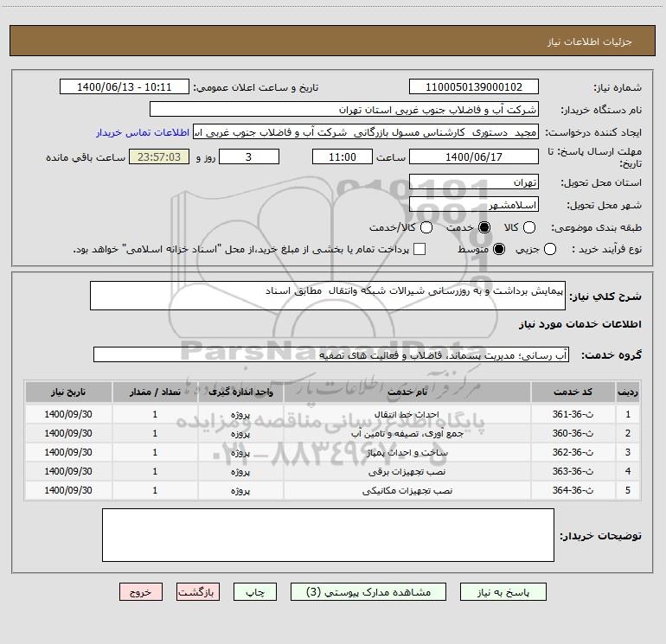
Task: Select the کالا/خدمت radio button
Action: pyautogui.click(x=426, y=227)
